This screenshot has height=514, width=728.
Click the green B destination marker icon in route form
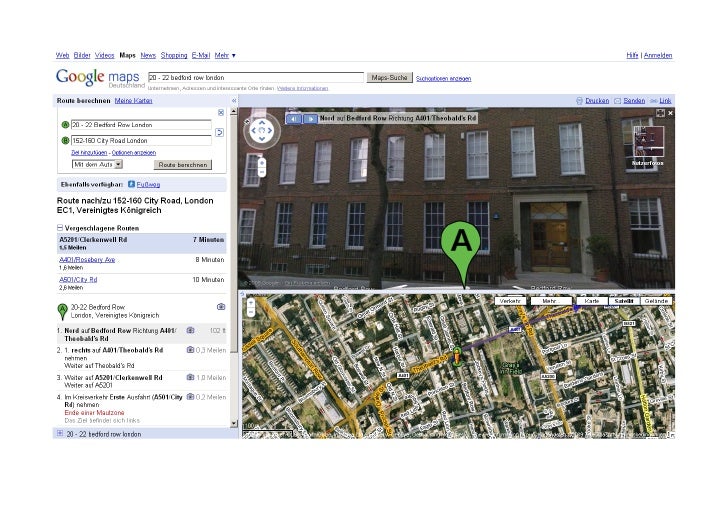coord(65,140)
